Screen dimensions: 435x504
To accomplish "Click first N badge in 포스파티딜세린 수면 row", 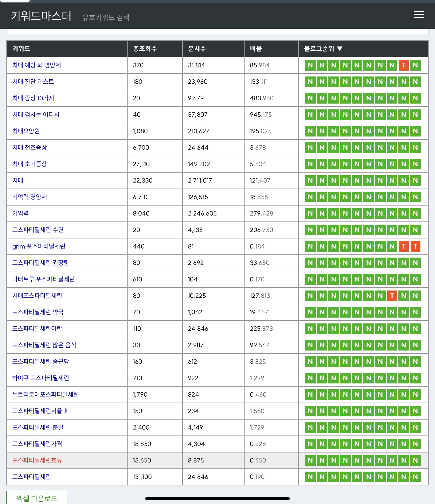I will tap(310, 230).
